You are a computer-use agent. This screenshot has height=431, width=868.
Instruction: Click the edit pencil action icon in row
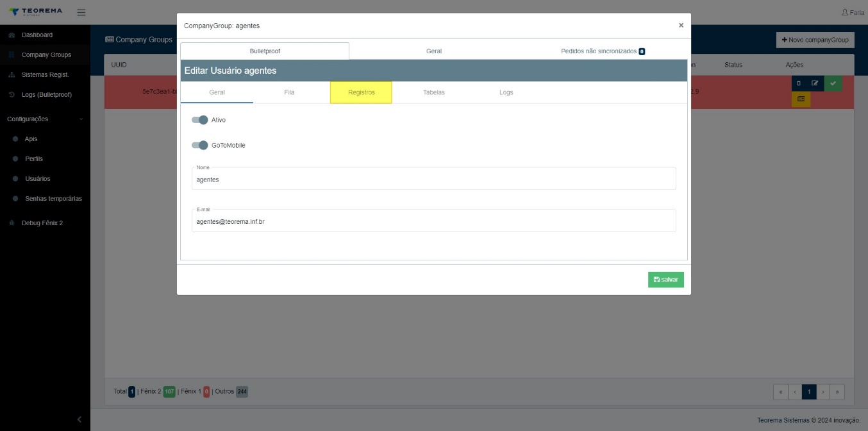click(x=815, y=83)
